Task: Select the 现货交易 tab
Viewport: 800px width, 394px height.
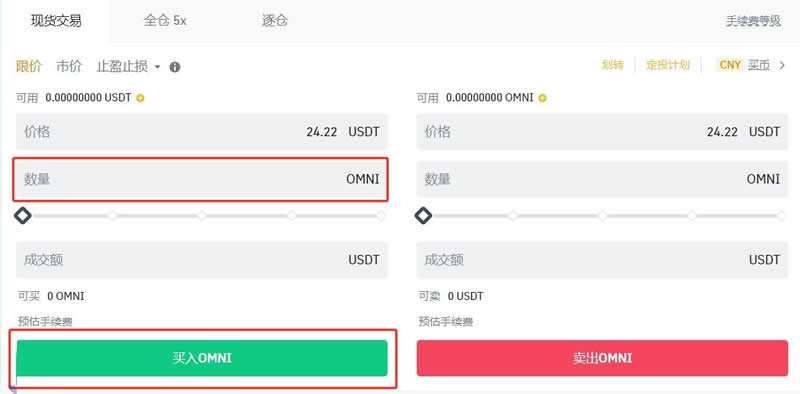Action: point(56,21)
